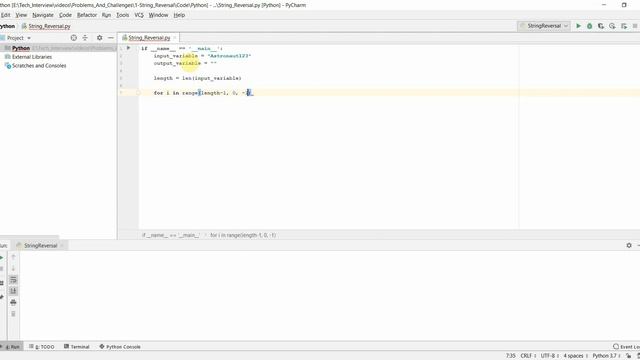The height and width of the screenshot is (360, 640).
Task: Open the VCS menu
Action: click(139, 15)
